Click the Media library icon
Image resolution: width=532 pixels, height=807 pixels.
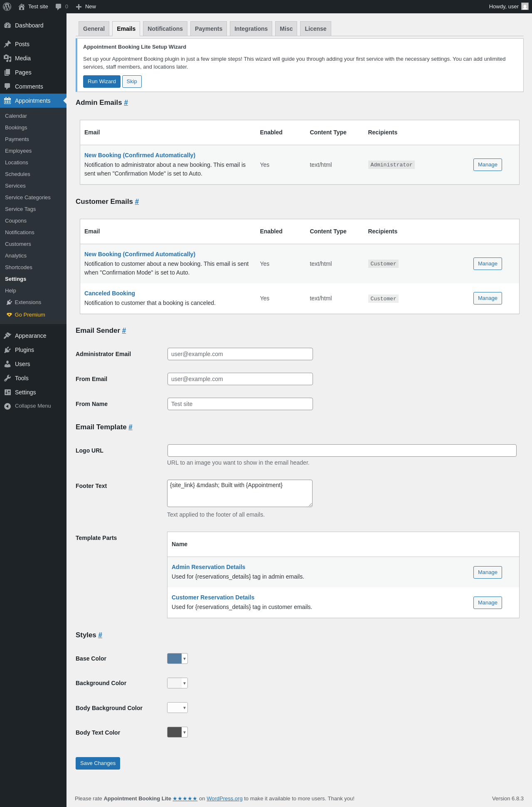point(7,58)
